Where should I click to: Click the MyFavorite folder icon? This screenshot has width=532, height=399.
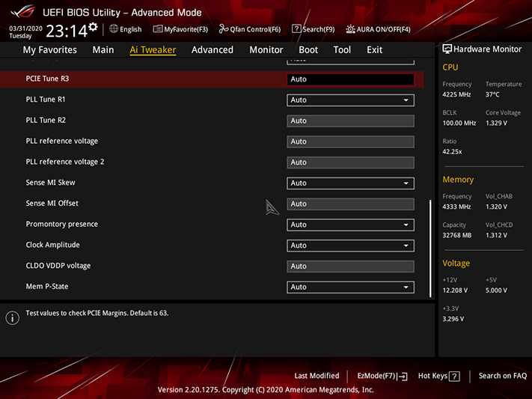tap(157, 29)
